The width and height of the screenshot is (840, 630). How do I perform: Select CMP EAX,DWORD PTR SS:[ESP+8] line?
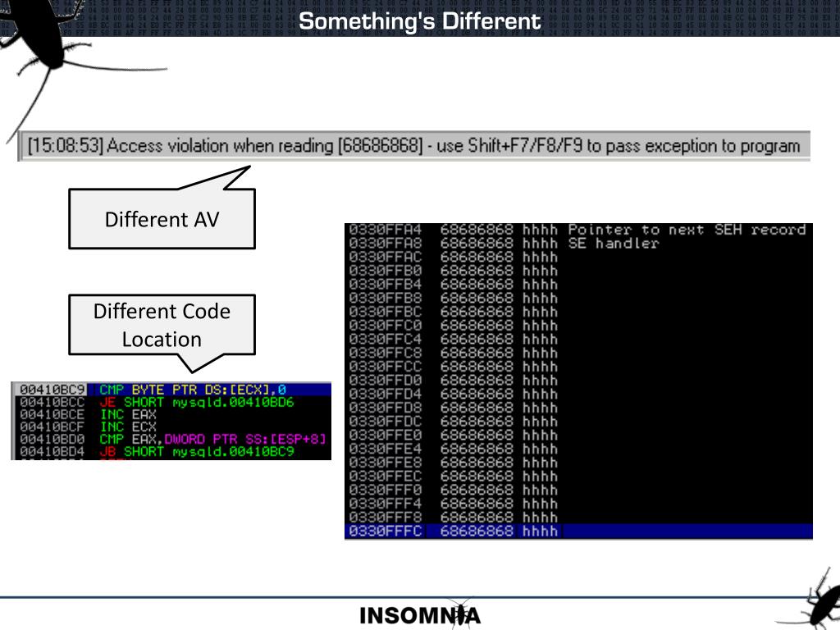(x=171, y=439)
